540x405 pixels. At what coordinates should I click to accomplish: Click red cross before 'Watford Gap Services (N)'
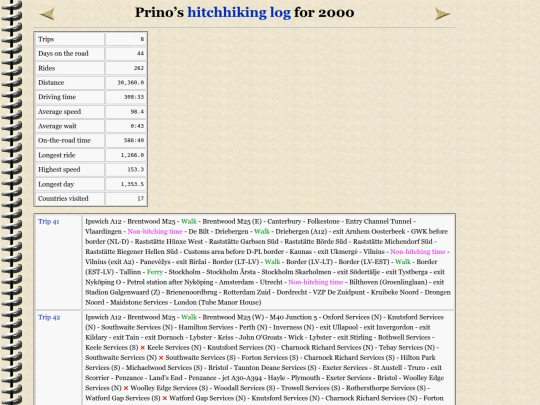click(x=165, y=398)
